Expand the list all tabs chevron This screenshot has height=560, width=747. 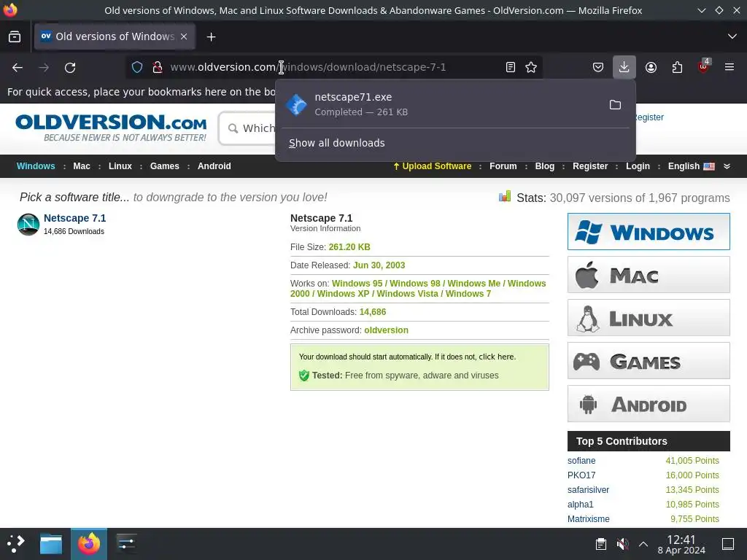[x=732, y=36]
